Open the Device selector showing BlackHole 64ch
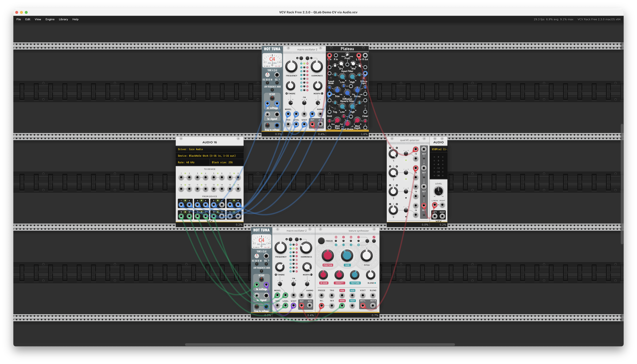 tap(210, 155)
